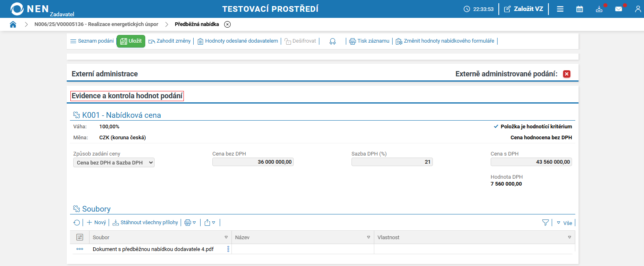Open column settings icon in table header
The image size is (644, 266).
click(80, 237)
